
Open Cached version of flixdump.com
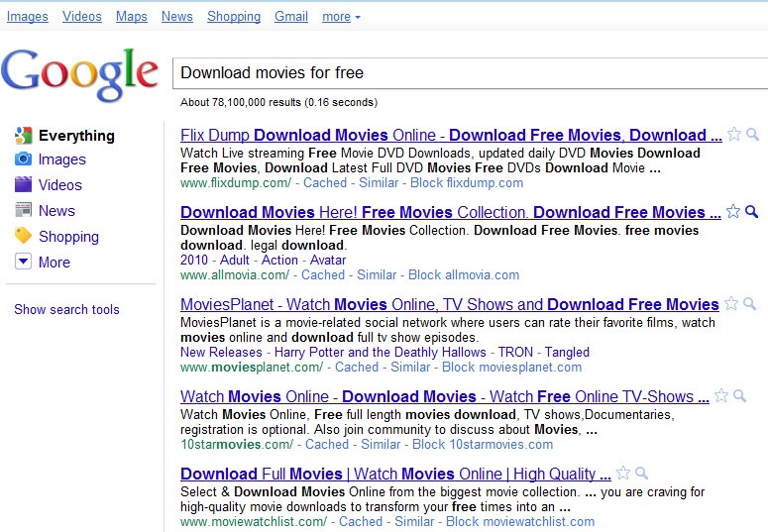coord(325,182)
